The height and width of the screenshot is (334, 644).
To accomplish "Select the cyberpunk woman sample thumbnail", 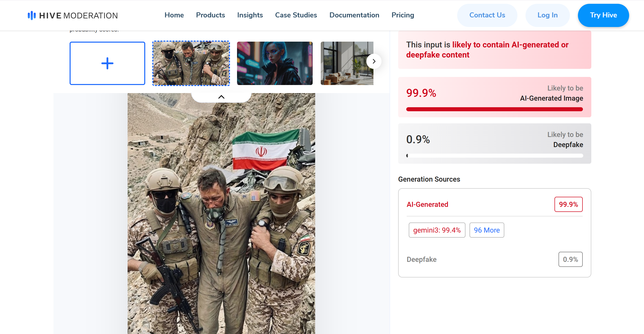I will click(x=275, y=63).
